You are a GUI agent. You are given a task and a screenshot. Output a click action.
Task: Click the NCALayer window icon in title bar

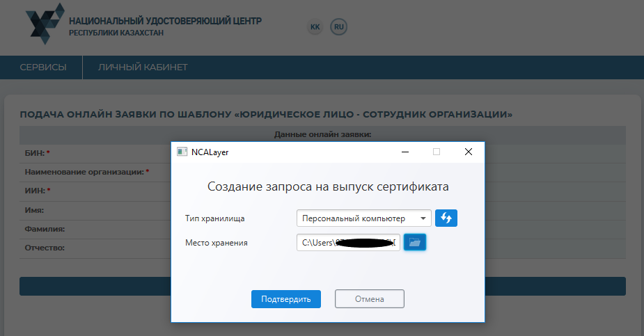coord(182,152)
